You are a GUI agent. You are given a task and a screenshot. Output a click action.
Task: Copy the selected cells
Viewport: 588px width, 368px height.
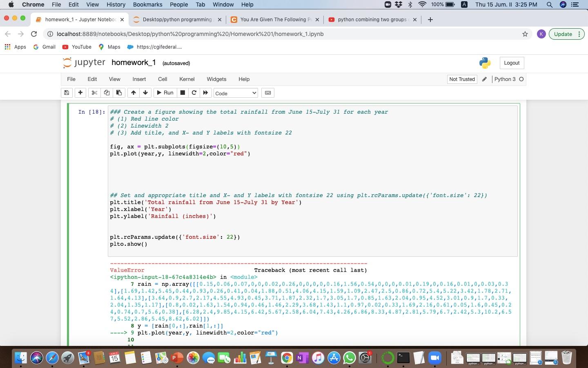[107, 93]
